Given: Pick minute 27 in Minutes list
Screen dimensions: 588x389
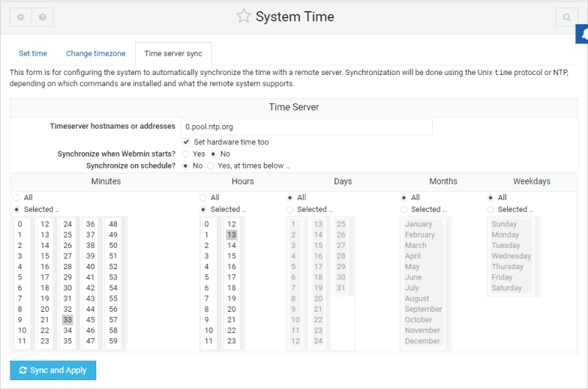Looking at the screenshot, I should pos(68,256).
